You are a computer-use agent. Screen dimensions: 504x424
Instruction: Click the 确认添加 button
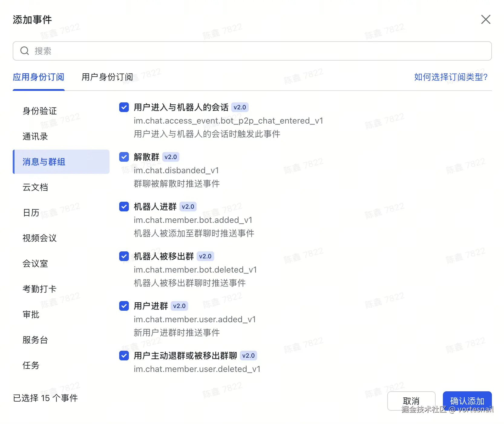click(467, 400)
